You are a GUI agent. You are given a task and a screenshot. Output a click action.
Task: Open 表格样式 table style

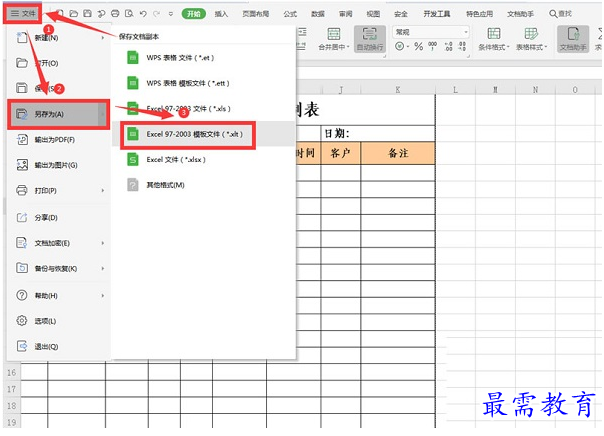pyautogui.click(x=531, y=39)
